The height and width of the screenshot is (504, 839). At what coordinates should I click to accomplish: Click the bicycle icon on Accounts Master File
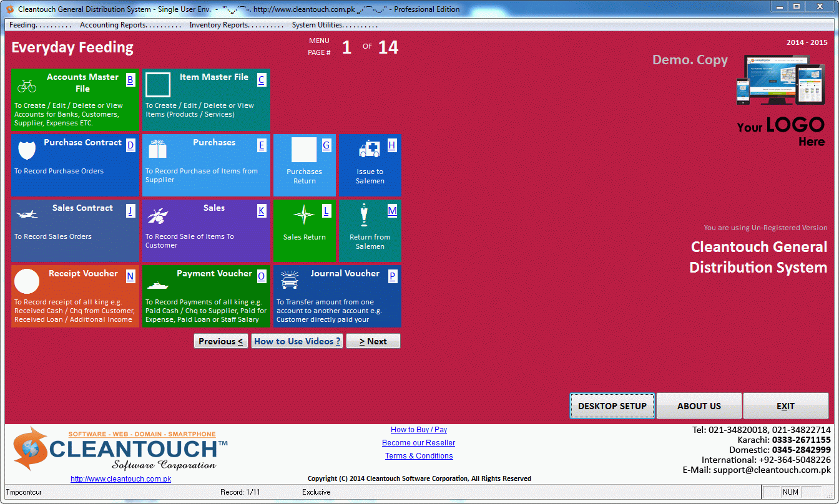(x=27, y=86)
